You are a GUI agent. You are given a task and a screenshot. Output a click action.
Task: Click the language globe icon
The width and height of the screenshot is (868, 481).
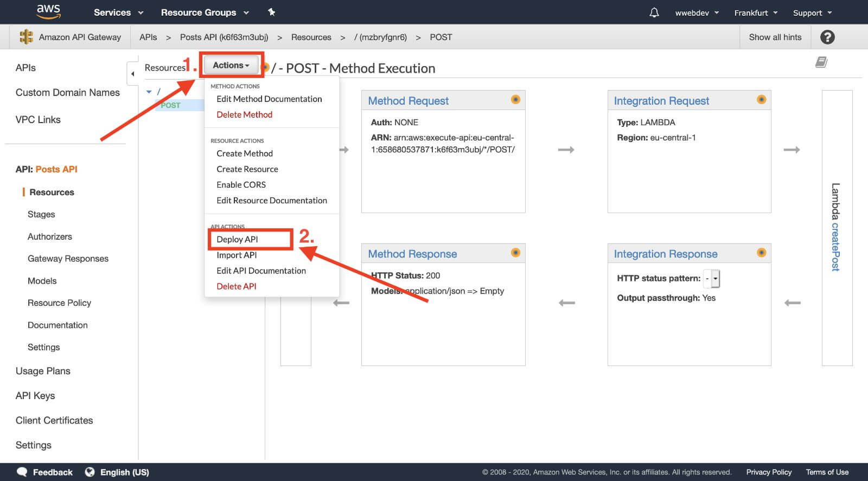coord(90,472)
